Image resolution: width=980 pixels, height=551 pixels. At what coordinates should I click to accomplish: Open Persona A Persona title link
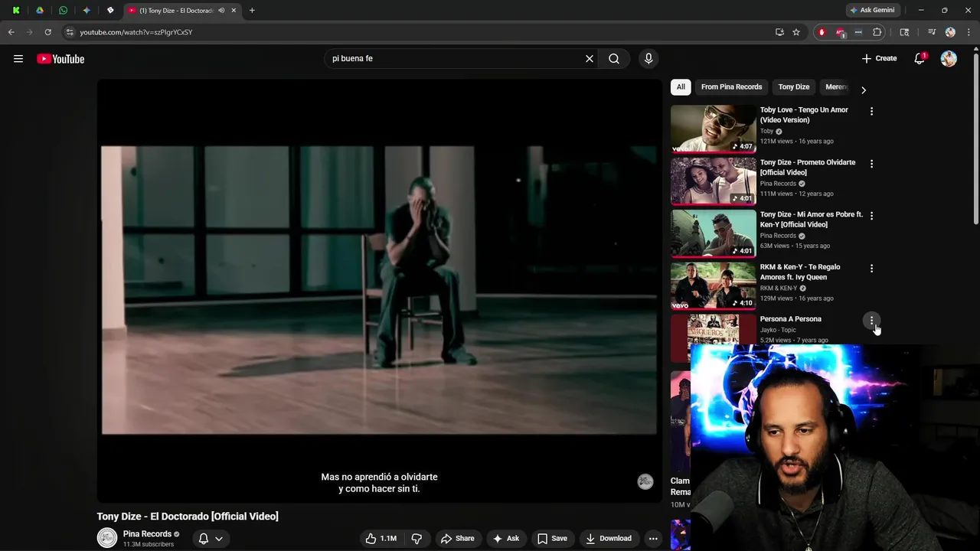790,319
